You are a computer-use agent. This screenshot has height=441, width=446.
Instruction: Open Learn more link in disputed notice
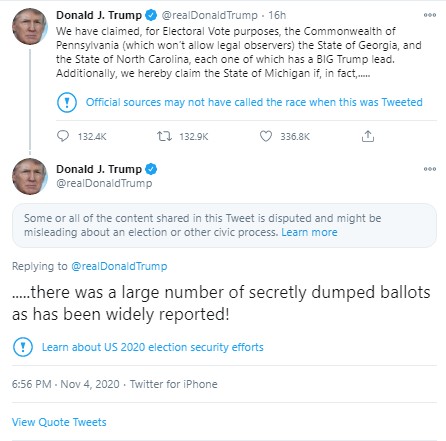click(309, 232)
